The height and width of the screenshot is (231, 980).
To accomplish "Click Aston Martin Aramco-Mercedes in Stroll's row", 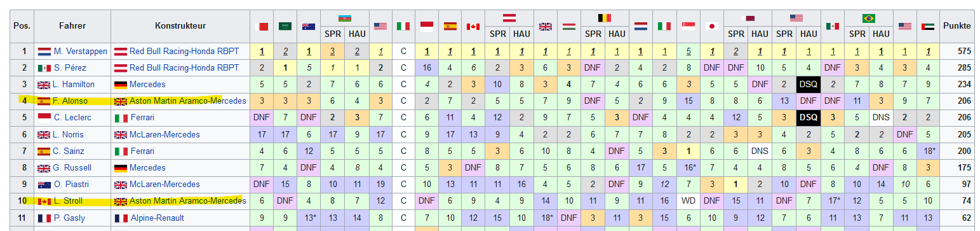I will [x=187, y=201].
